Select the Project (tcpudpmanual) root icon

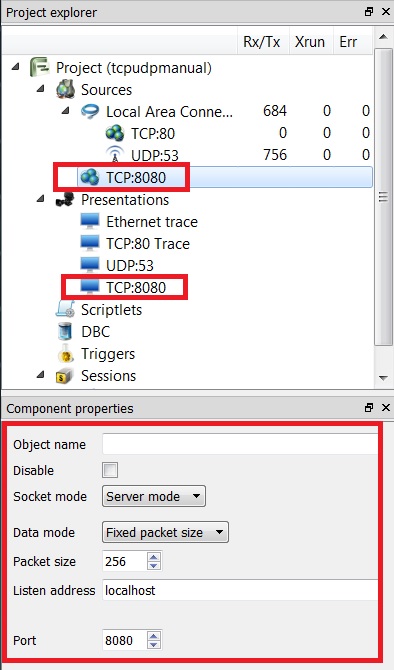[x=39, y=68]
